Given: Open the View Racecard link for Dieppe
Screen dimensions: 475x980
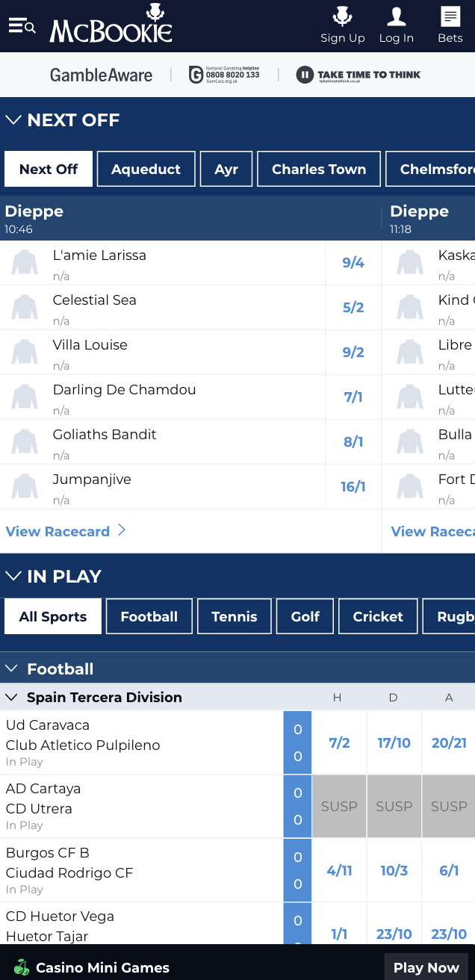Looking at the screenshot, I should pos(60,530).
